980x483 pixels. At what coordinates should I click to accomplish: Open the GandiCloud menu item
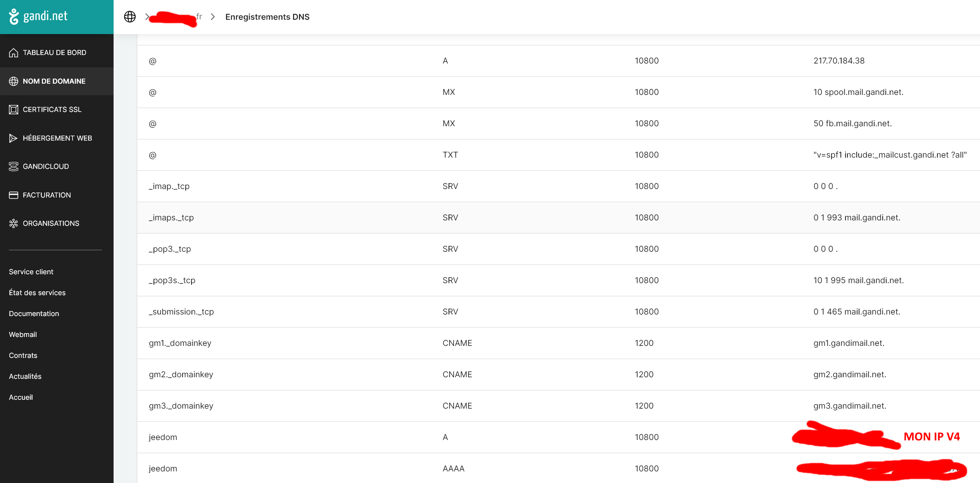[46, 167]
